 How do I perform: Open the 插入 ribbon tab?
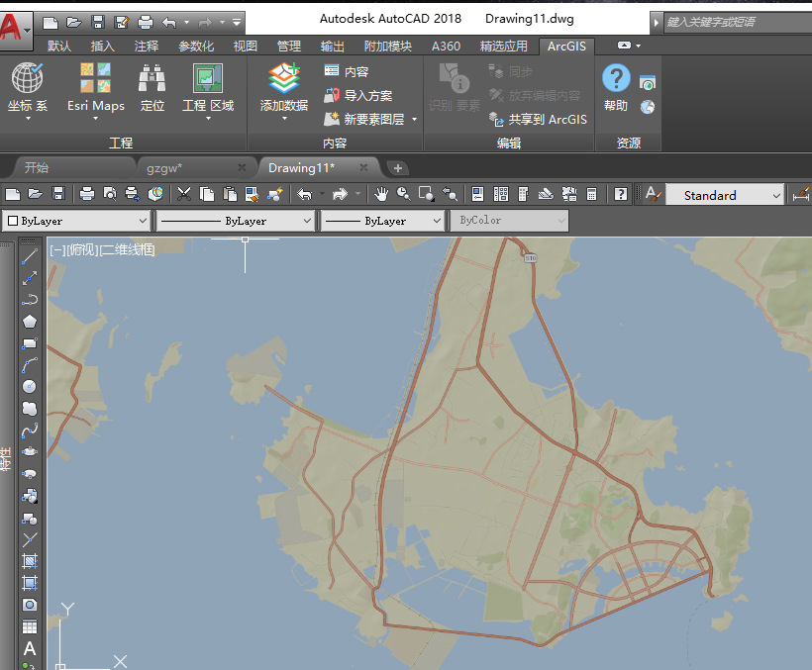coord(102,46)
